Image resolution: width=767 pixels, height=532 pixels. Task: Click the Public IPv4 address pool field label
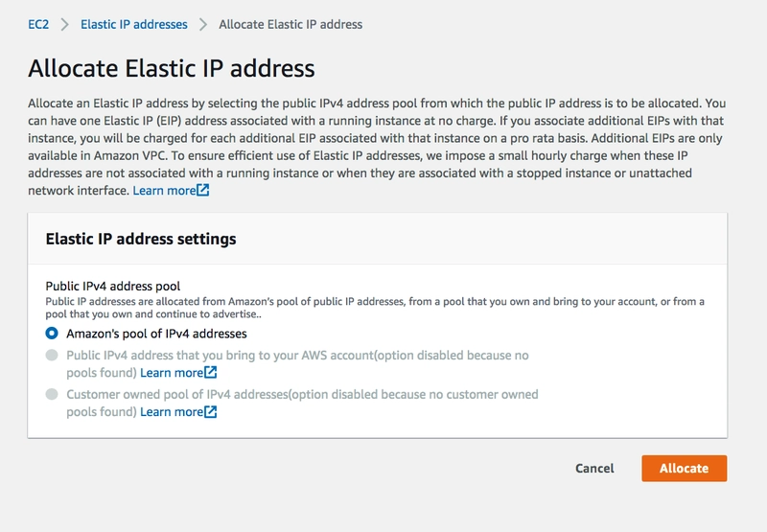pyautogui.click(x=113, y=286)
